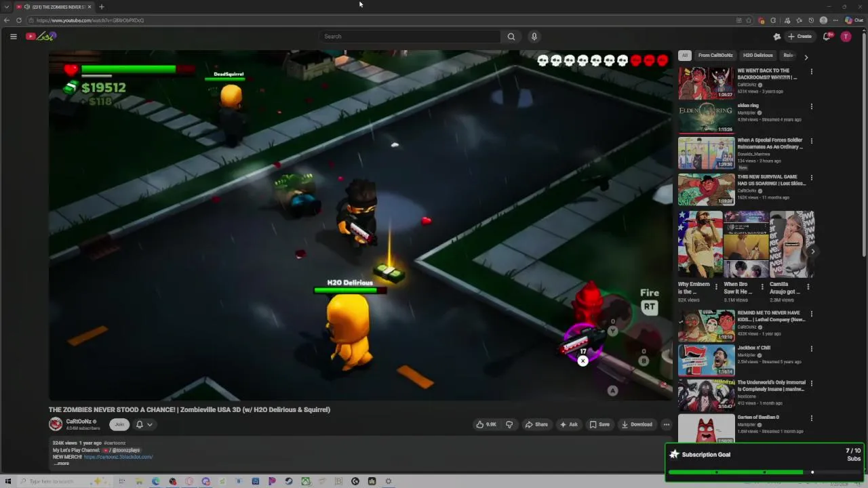868x488 pixels.
Task: Open the CaRtOoNz channel name link
Action: [x=79, y=422]
